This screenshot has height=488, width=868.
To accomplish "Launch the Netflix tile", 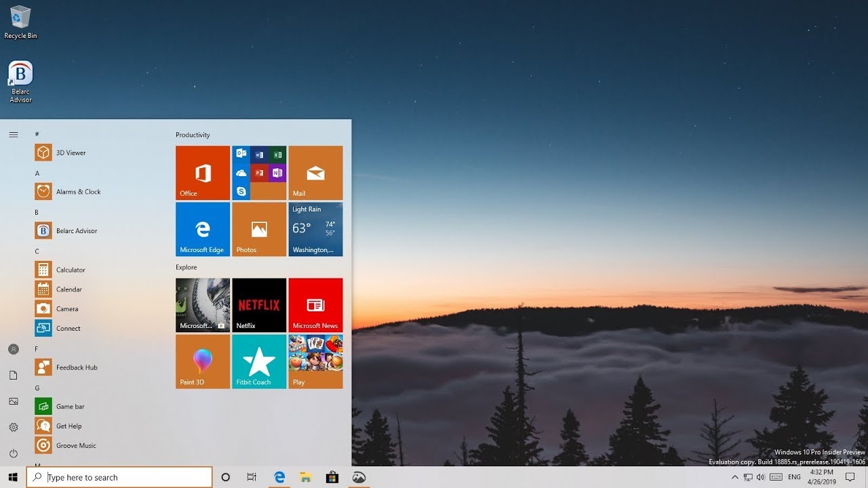I will click(259, 305).
